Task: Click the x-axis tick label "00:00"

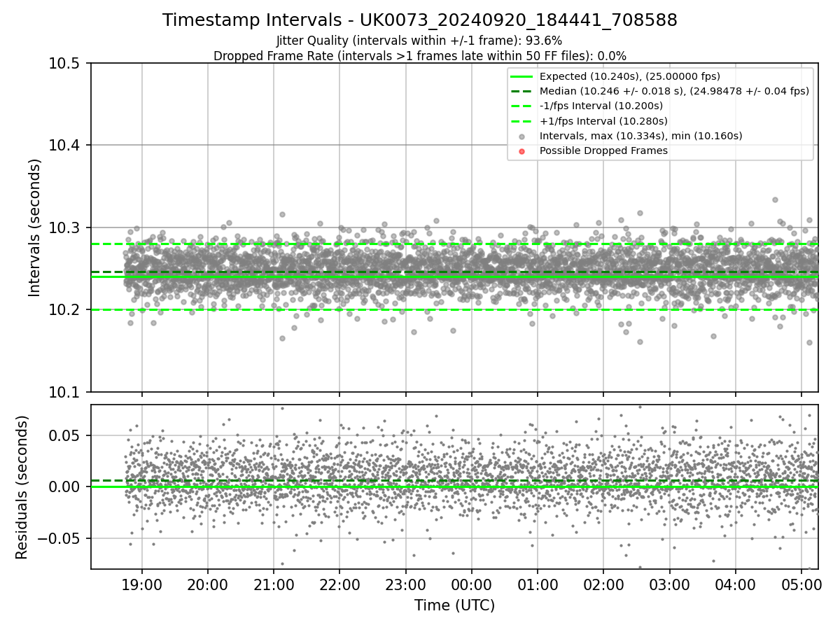Action: coord(472,584)
